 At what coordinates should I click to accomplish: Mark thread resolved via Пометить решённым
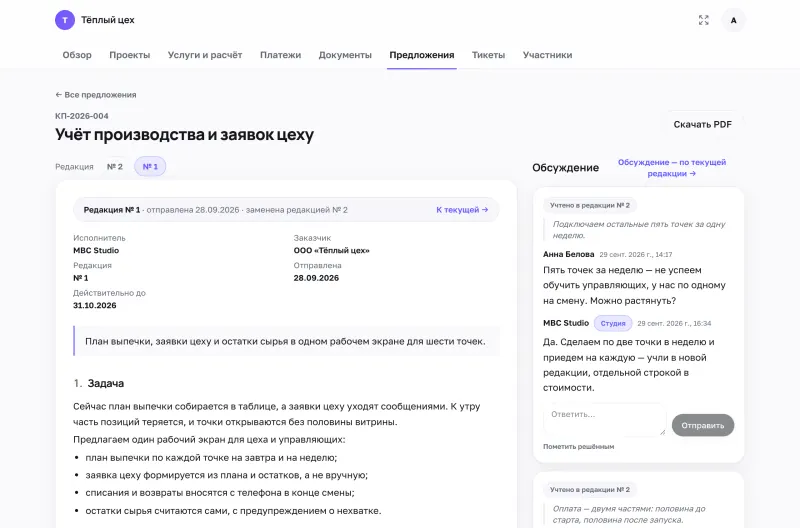579,446
